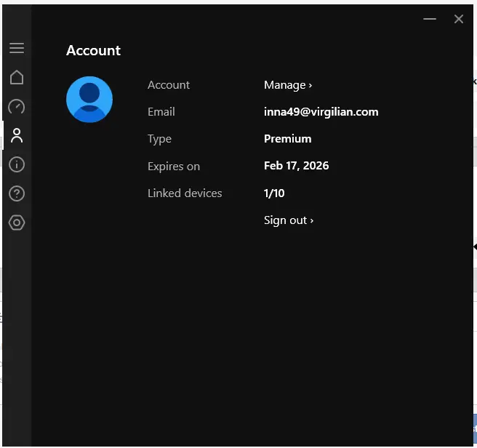Screen dimensions: 477x448
Task: Click the Premium account type value
Action: tap(287, 139)
